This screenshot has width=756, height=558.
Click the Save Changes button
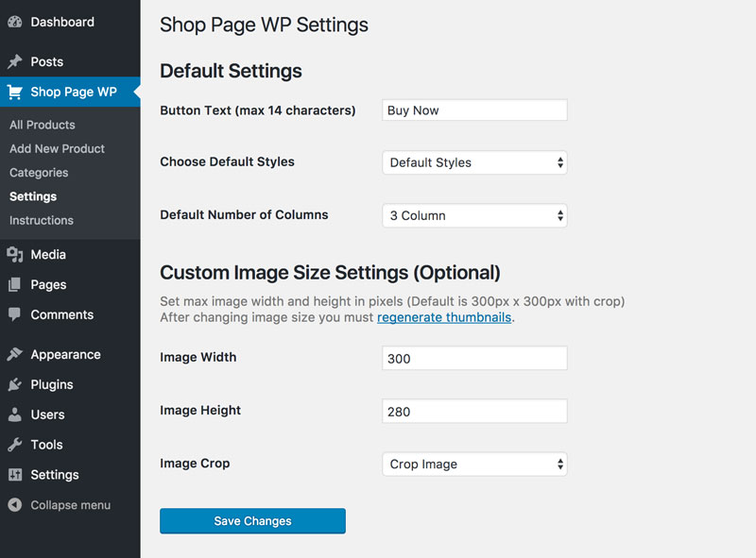tap(252, 521)
